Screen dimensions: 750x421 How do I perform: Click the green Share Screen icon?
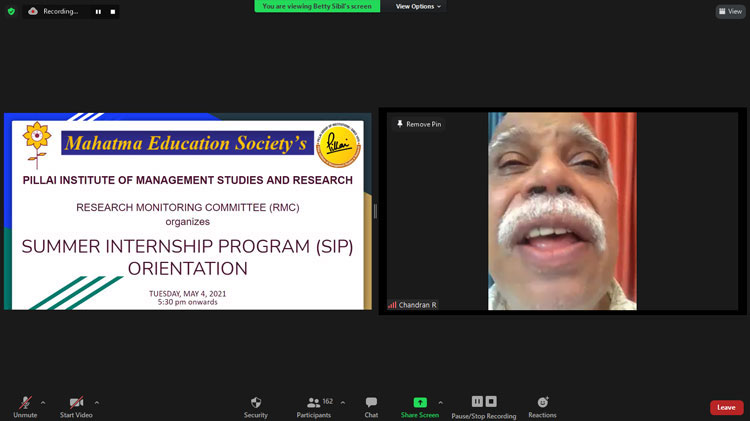point(420,402)
